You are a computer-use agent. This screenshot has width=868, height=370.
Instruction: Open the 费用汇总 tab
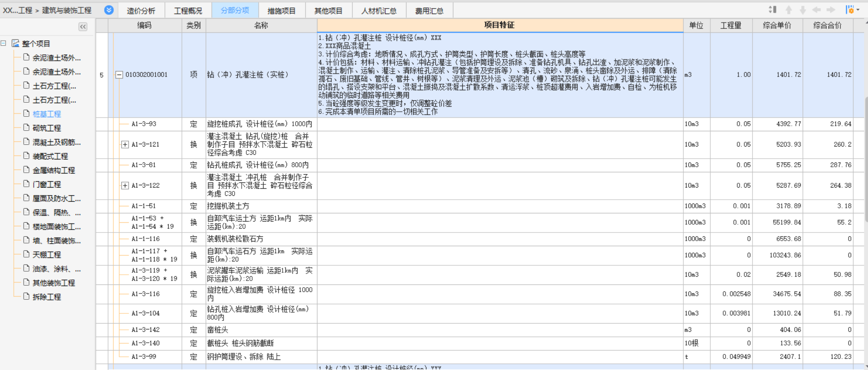(x=430, y=11)
